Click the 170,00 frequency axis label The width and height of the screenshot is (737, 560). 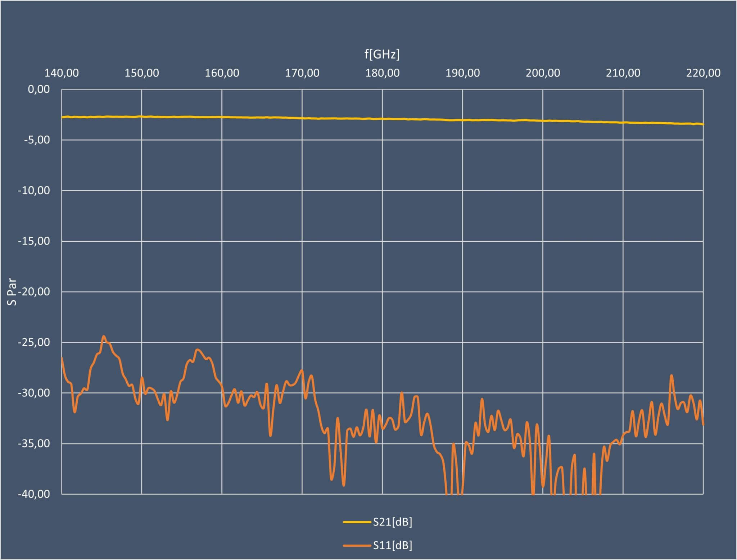pyautogui.click(x=302, y=73)
